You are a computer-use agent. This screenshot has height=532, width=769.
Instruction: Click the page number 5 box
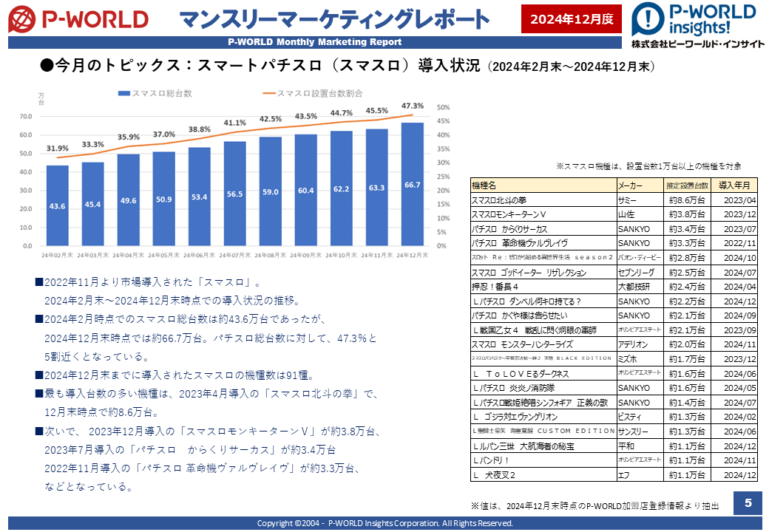tap(748, 502)
